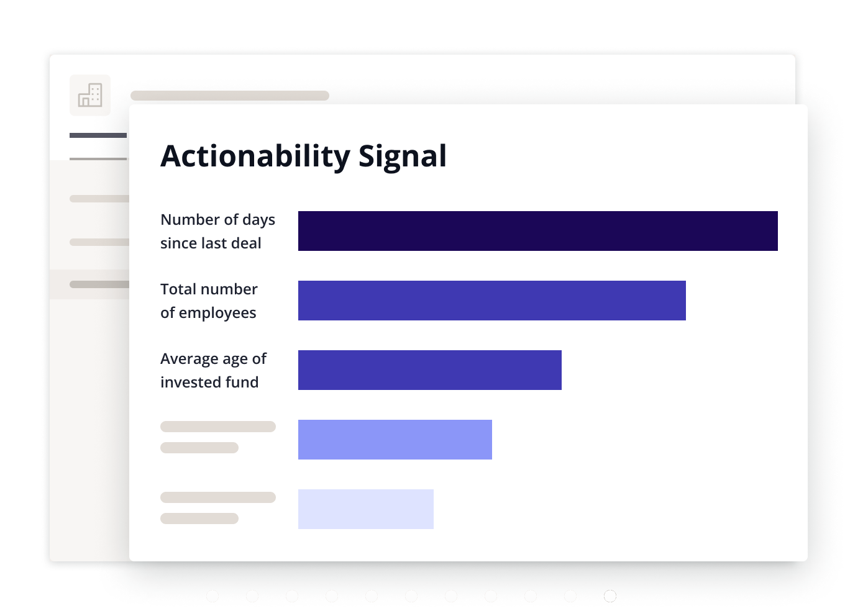This screenshot has width=845, height=616.
Task: Click the Actionability Signal heading
Action: coord(303,156)
